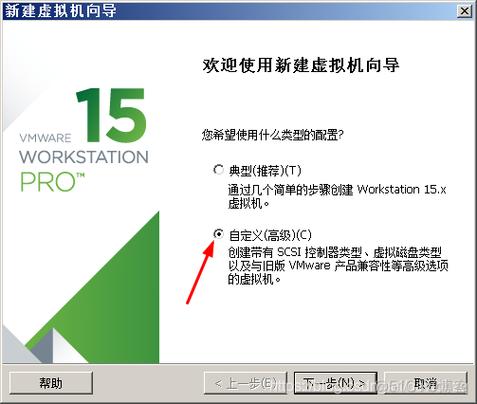The image size is (477, 404).
Task: Click the red arrow annotation
Action: pos(200,273)
